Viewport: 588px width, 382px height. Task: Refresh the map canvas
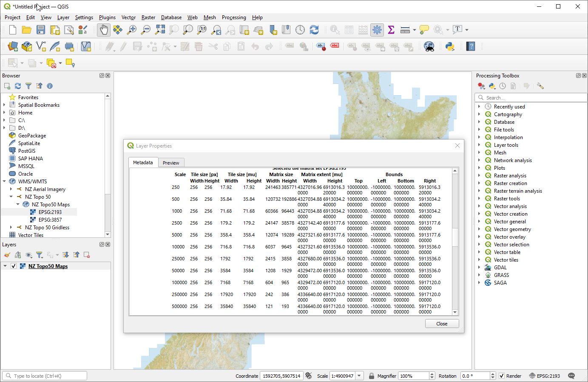(x=314, y=30)
